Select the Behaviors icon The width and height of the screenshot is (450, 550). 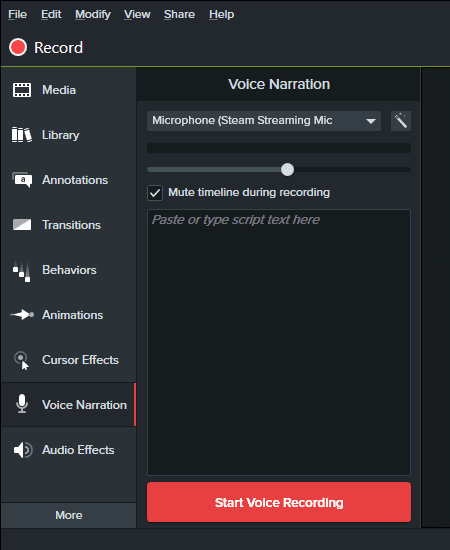pyautogui.click(x=22, y=271)
